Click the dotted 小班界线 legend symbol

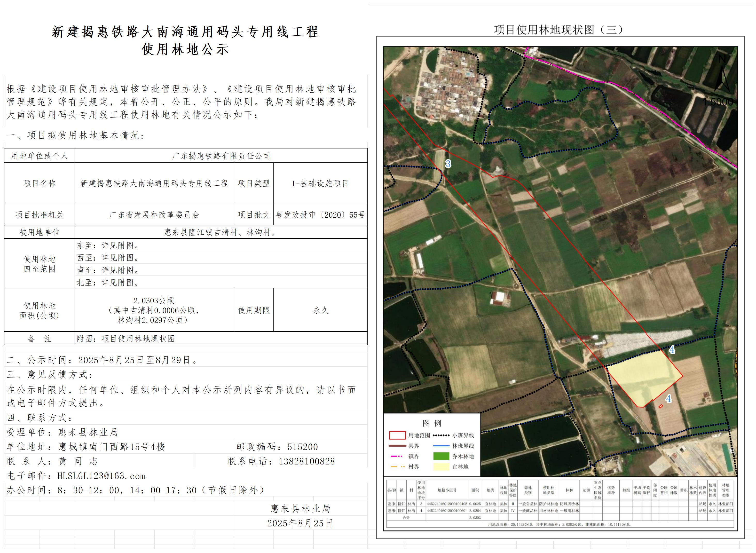pos(441,436)
